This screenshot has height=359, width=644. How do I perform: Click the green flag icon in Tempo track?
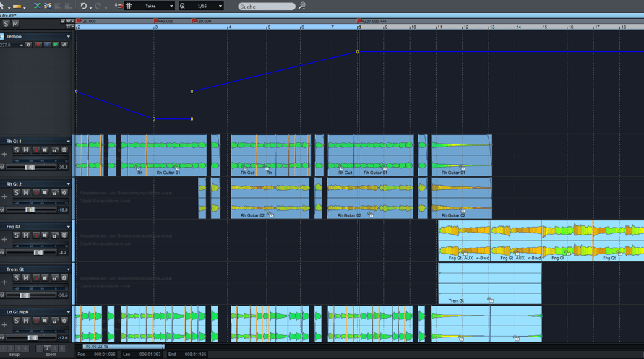(56, 45)
